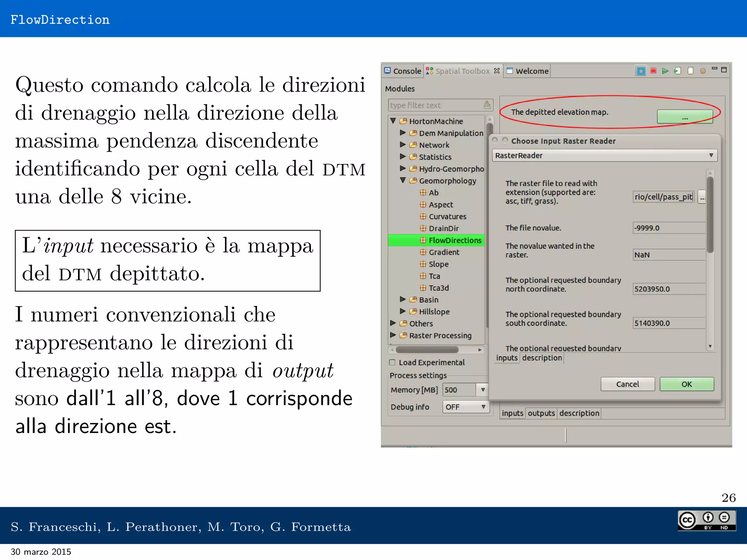Open dialog's inputs tab

point(507,358)
